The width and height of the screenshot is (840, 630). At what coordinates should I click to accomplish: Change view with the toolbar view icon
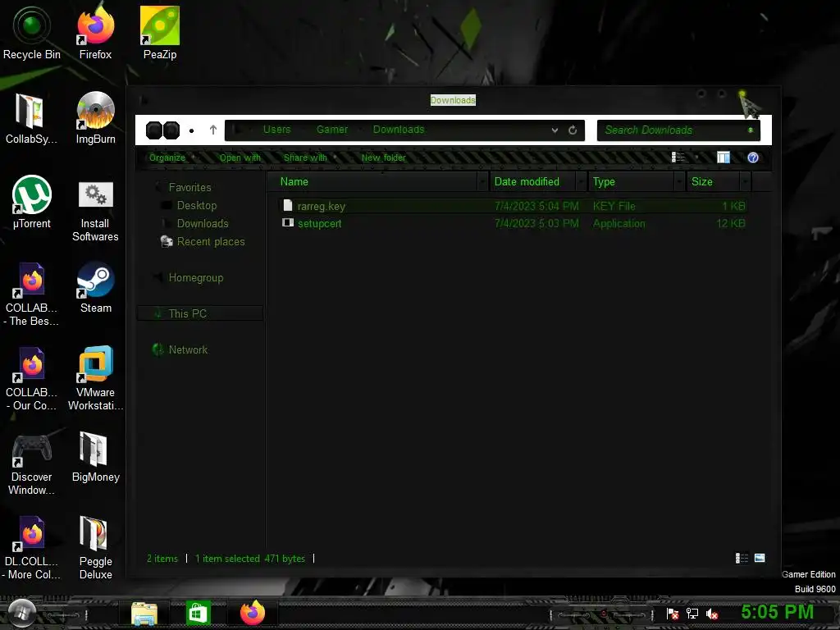tap(678, 157)
